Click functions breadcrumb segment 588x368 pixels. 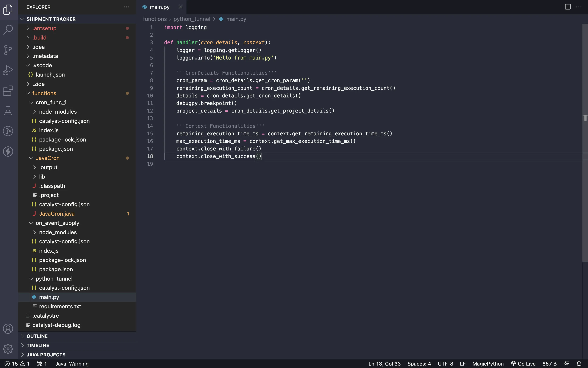(x=155, y=19)
